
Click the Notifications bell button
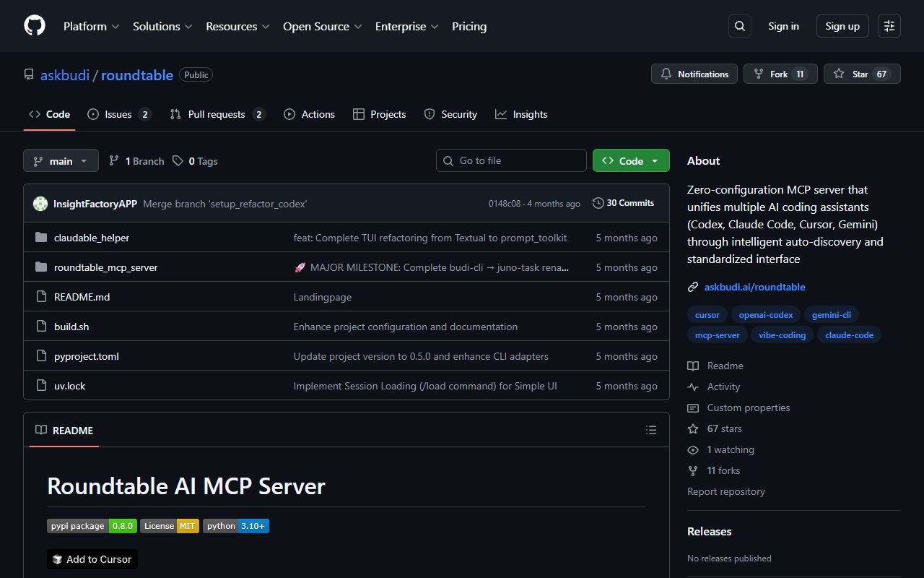pos(694,74)
